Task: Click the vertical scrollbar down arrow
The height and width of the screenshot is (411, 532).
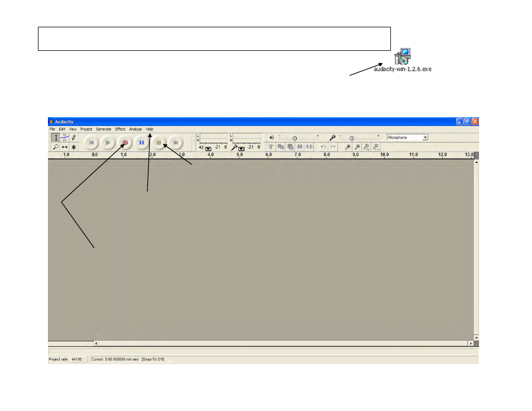Action: (476, 338)
